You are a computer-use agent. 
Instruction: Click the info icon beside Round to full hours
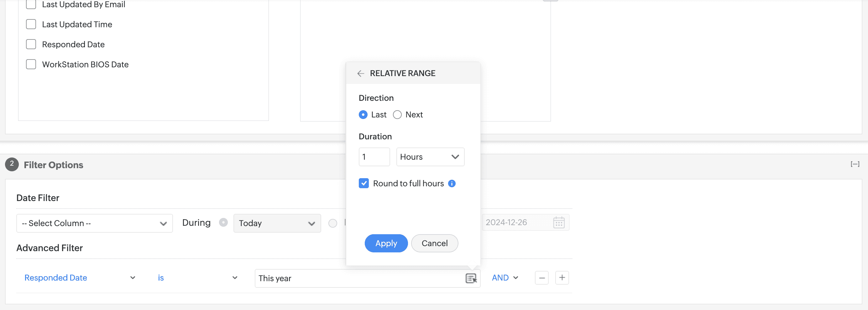[x=452, y=183]
